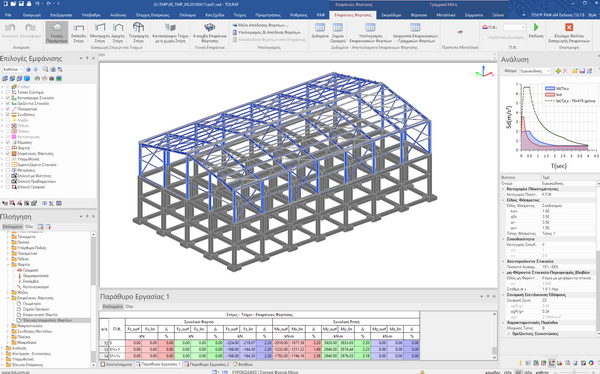Click Υπολογισμός & Απόδοση Φορτίων button
This screenshot has width=600, height=374.
269,33
